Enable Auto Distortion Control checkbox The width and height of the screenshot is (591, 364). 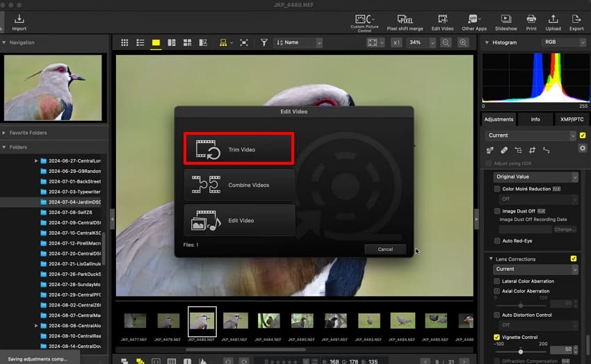pyautogui.click(x=496, y=315)
